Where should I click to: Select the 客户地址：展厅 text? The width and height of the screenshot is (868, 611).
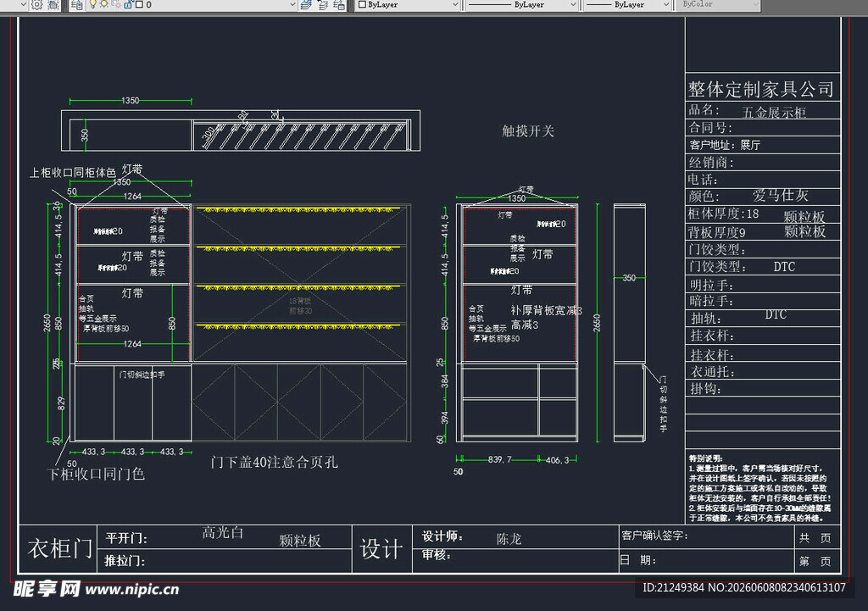(725, 145)
